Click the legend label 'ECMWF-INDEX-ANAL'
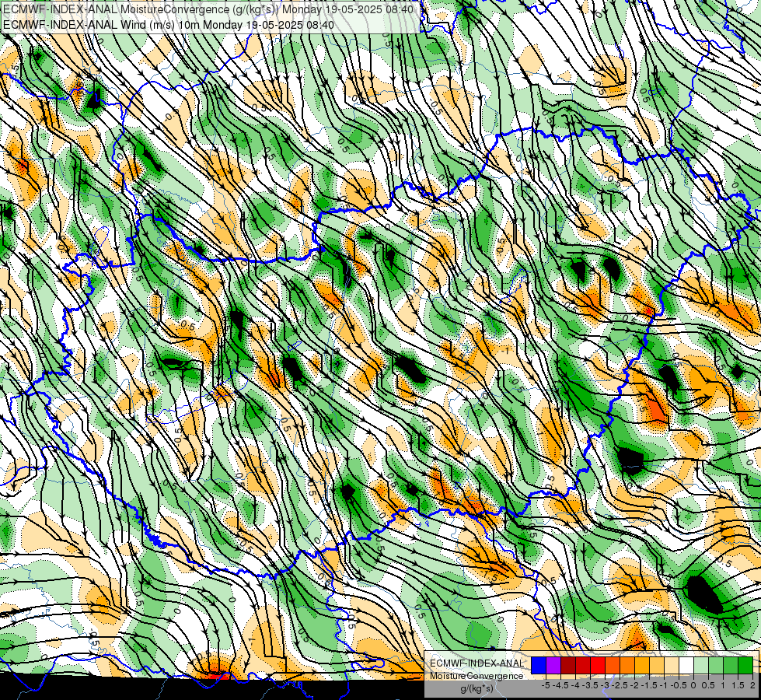 pyautogui.click(x=477, y=663)
